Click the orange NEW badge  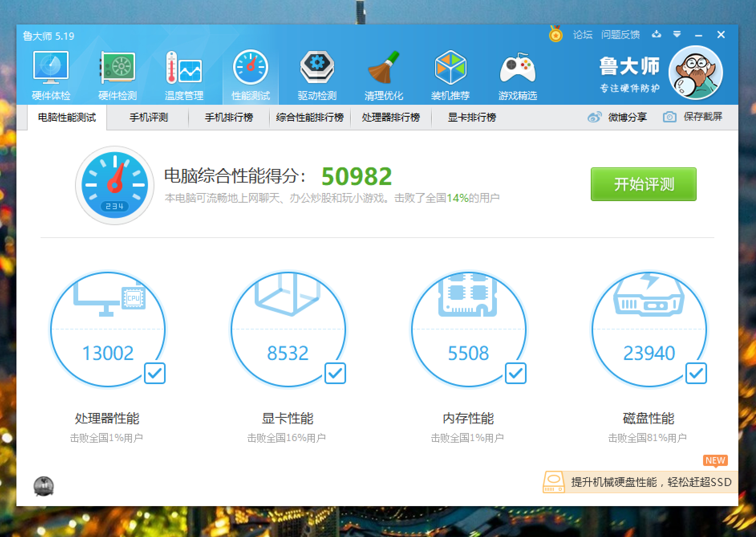click(715, 460)
